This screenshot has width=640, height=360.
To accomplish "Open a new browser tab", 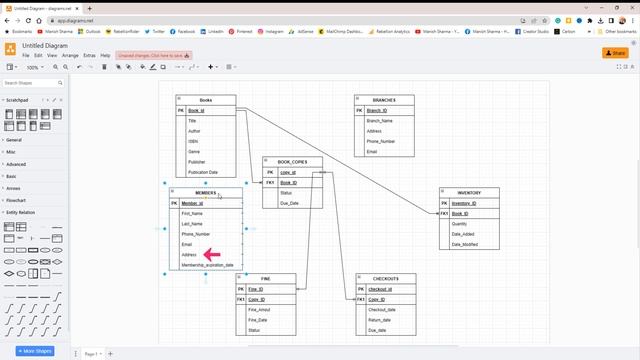I will 89,8.
